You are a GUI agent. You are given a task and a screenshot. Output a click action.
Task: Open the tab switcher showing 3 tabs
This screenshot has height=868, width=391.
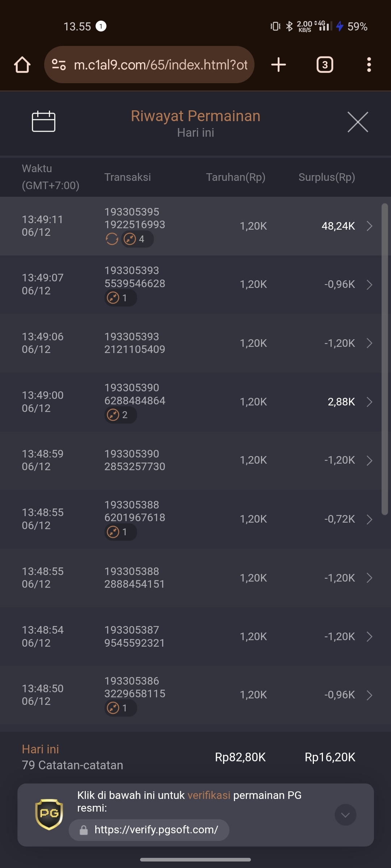pyautogui.click(x=325, y=65)
